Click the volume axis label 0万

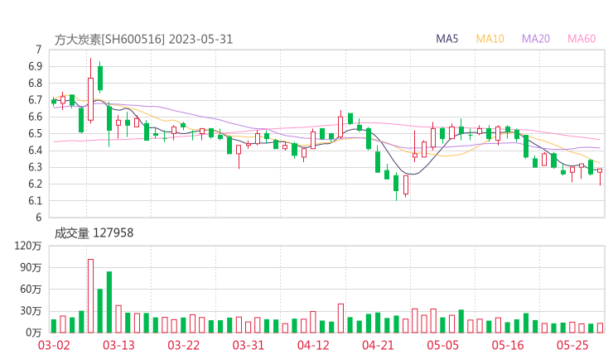click(x=34, y=333)
